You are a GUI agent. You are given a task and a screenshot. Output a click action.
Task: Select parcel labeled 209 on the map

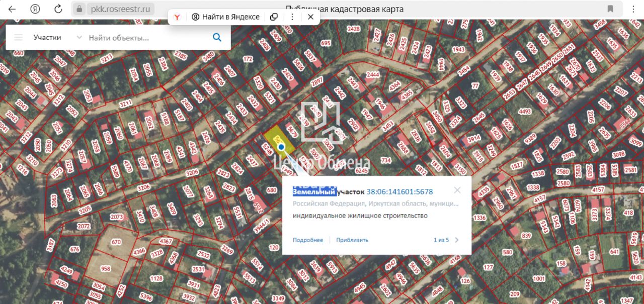(x=515, y=294)
